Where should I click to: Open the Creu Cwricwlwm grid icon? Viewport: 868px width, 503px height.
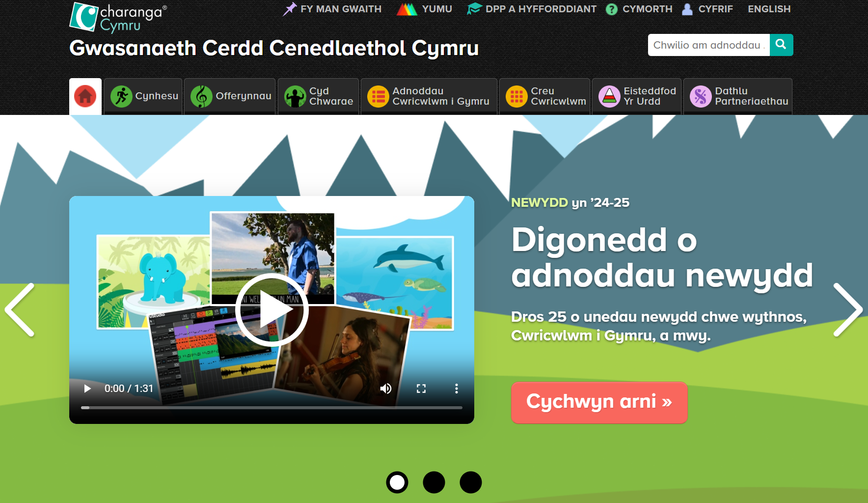(x=516, y=96)
